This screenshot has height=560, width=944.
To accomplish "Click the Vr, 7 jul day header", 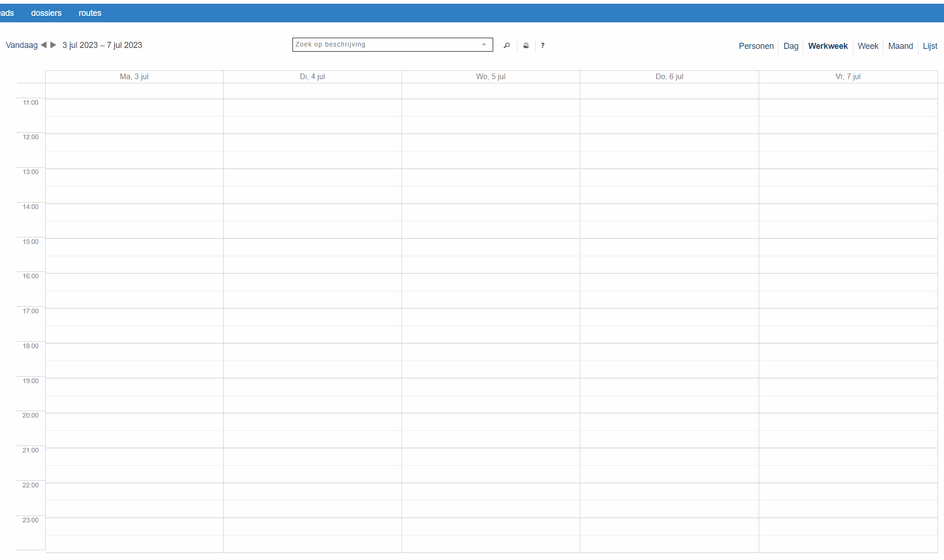I will pos(848,77).
